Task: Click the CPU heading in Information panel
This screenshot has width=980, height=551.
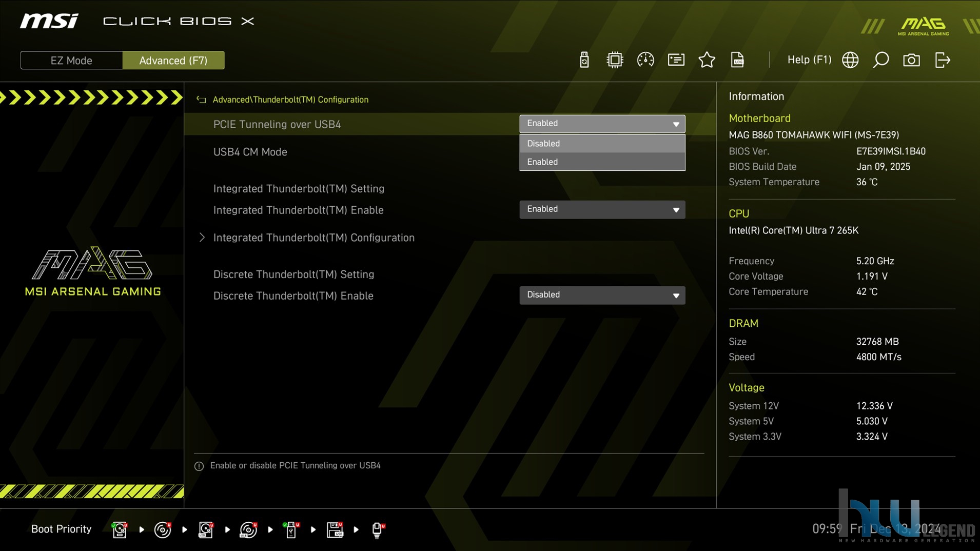Action: 739,214
